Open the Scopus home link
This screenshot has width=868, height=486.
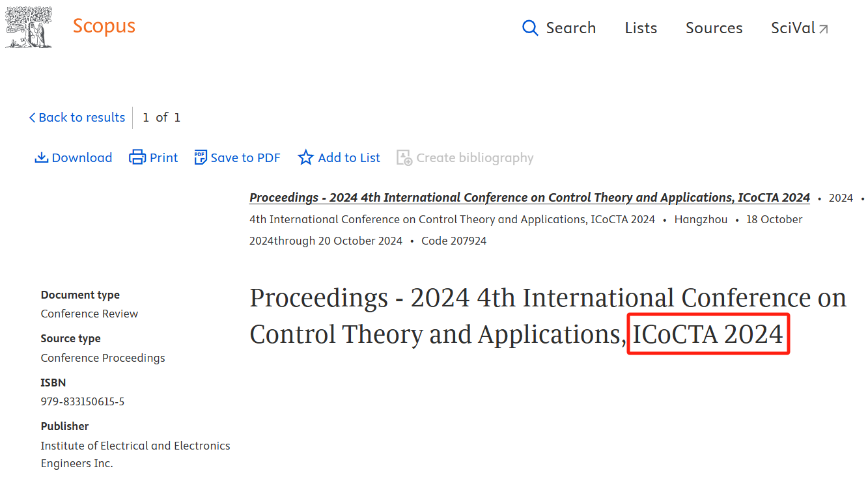(x=104, y=26)
